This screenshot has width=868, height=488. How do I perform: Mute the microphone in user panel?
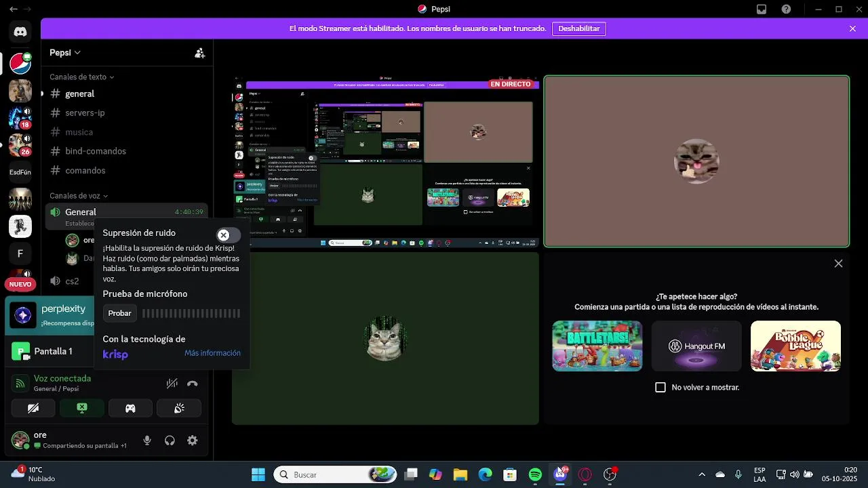(x=147, y=441)
